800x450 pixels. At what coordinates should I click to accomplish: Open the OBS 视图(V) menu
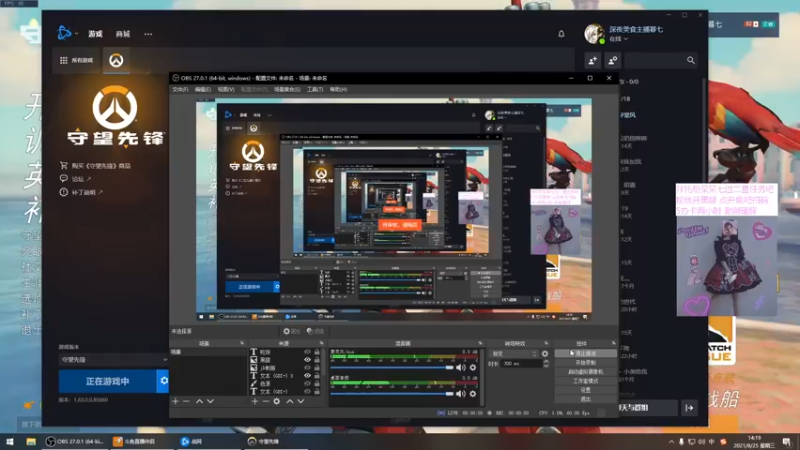click(x=226, y=89)
